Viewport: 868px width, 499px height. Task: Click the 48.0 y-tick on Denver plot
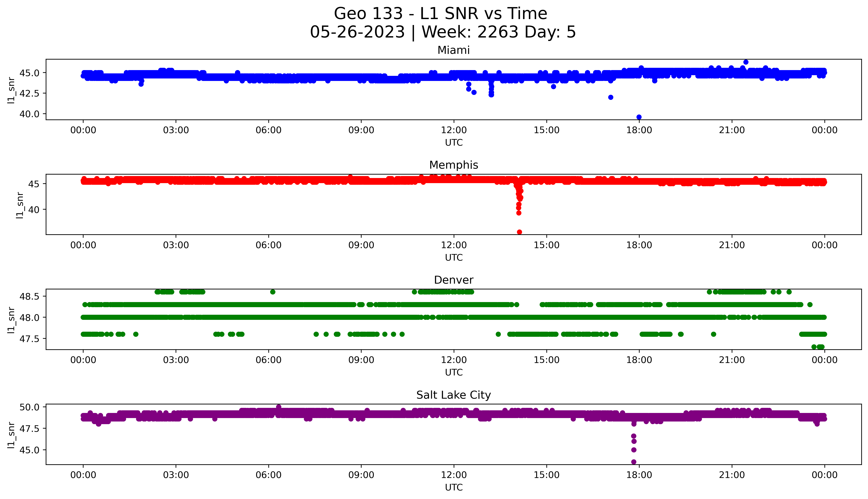(x=30, y=318)
